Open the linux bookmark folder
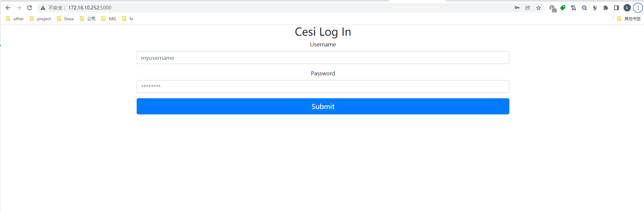Image resolution: width=644 pixels, height=213 pixels. coord(65,19)
